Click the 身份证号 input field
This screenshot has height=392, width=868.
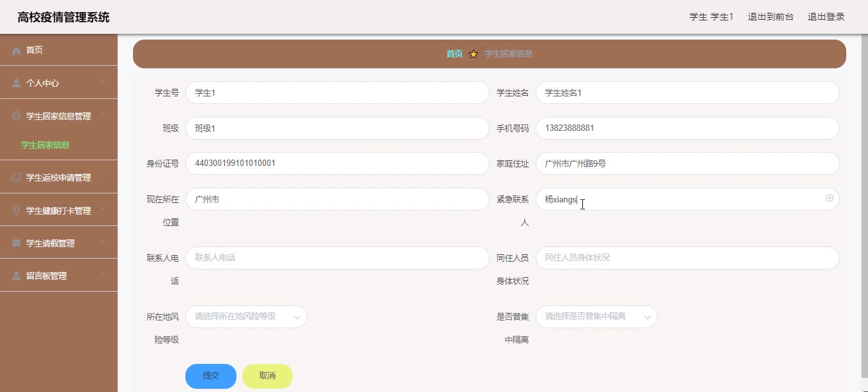point(337,163)
